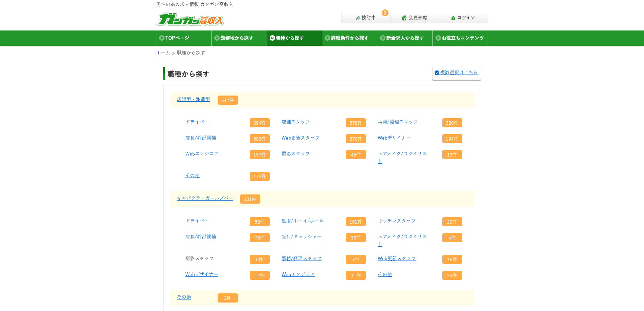Open 黒服/ボーイ/ホール link
The image size is (644, 311).
(x=303, y=221)
